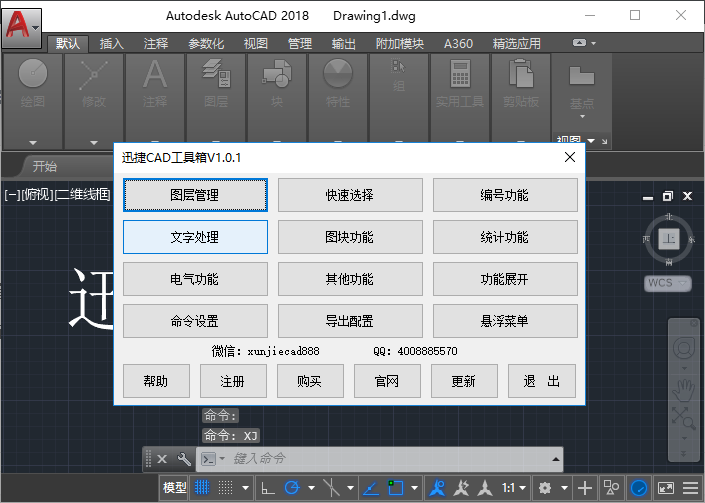
Task: Close the command line with its X icon
Action: coord(162,459)
